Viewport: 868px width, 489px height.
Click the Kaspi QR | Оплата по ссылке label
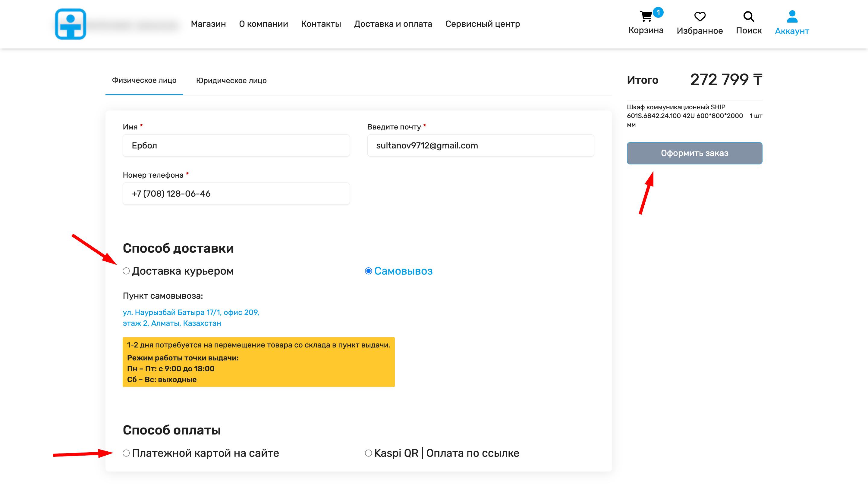447,453
